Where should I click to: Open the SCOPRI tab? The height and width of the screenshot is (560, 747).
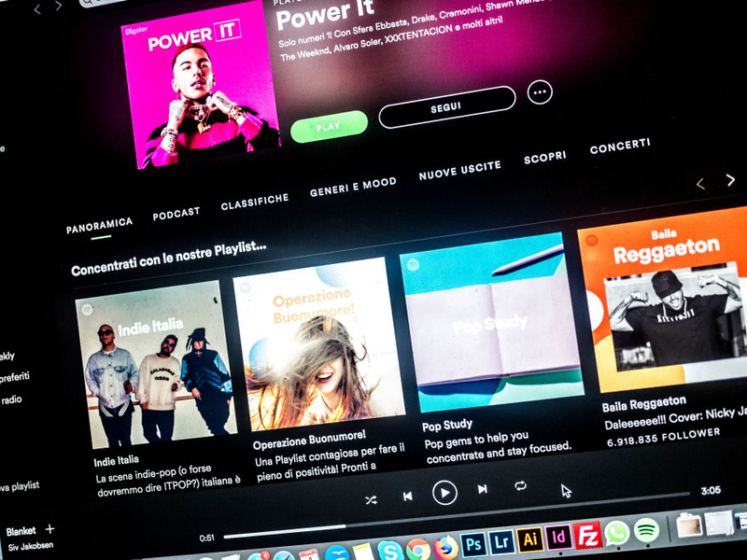pyautogui.click(x=545, y=158)
